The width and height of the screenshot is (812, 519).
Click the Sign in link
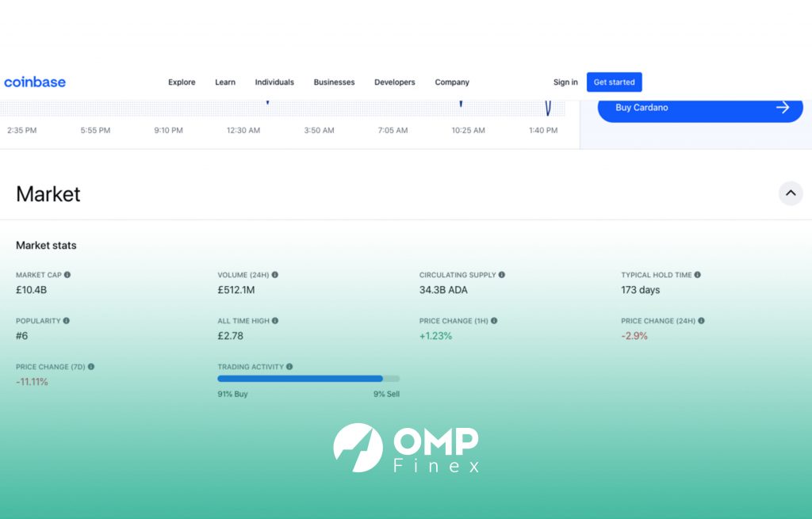point(565,82)
